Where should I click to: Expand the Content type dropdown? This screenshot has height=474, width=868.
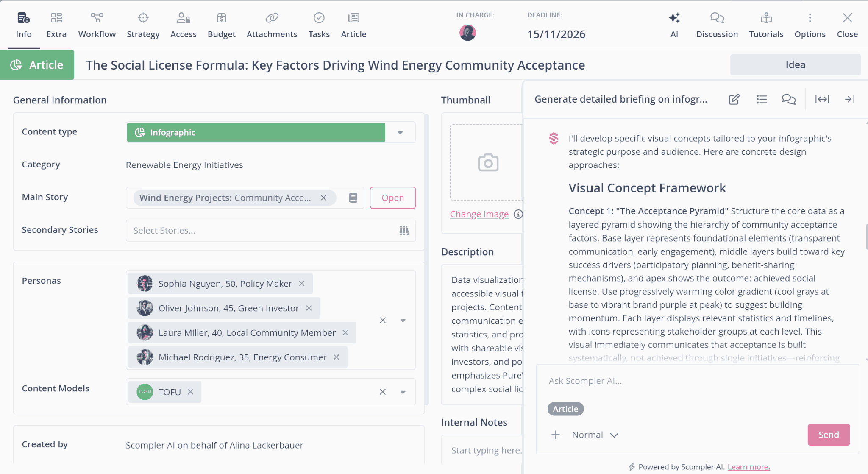click(x=400, y=132)
